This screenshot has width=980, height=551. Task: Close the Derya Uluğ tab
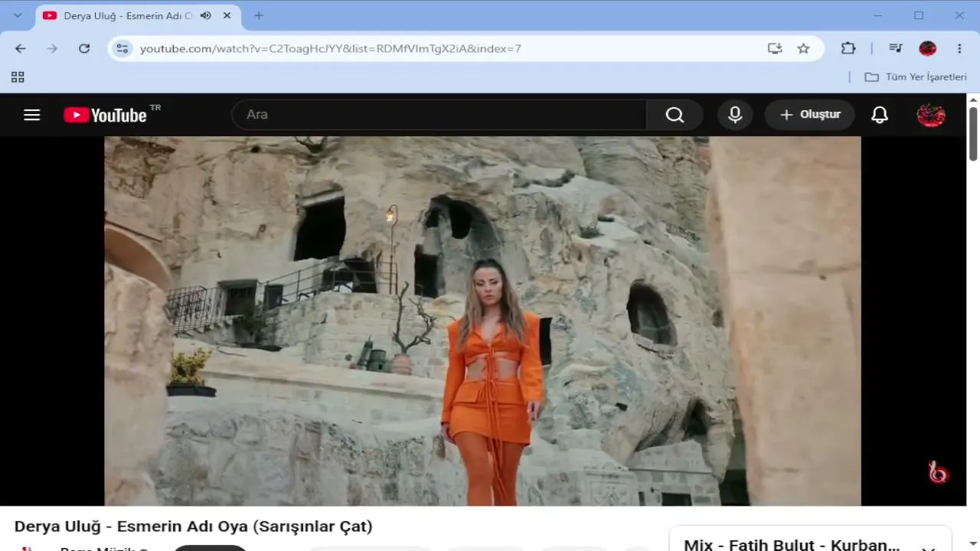(227, 15)
